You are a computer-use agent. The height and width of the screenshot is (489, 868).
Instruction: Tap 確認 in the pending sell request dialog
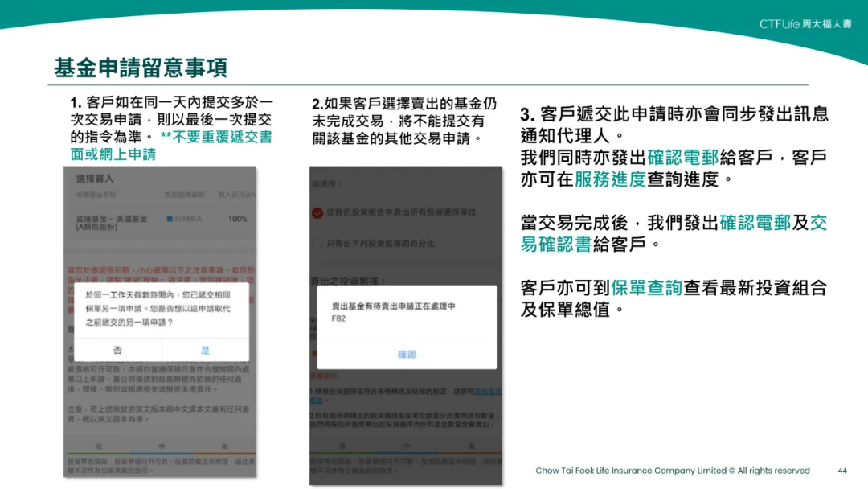coord(407,354)
